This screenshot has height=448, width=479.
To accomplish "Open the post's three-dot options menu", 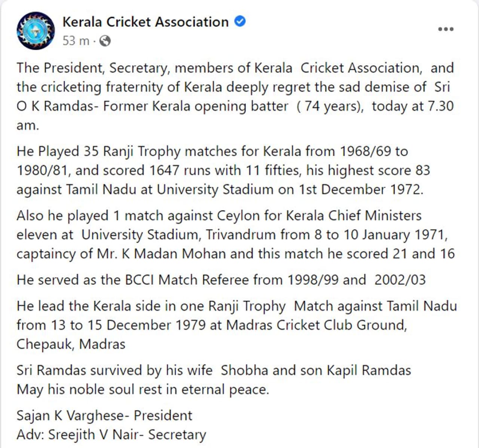I will tap(446, 29).
